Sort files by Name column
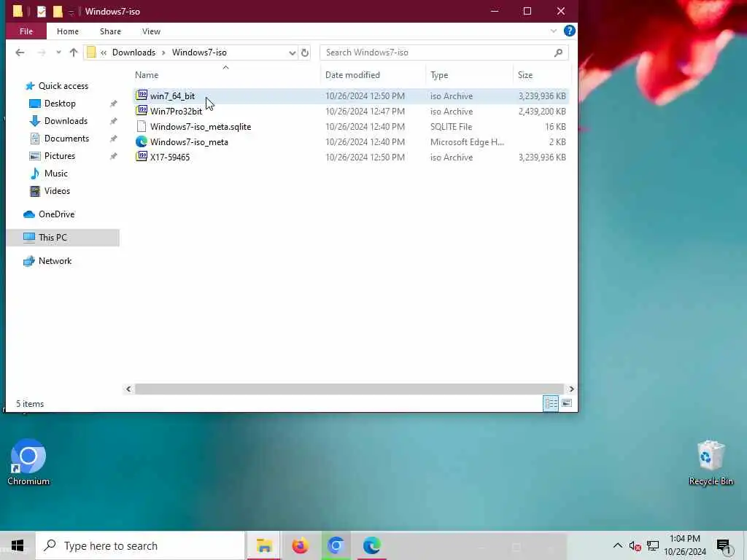This screenshot has height=560, width=747. (146, 75)
